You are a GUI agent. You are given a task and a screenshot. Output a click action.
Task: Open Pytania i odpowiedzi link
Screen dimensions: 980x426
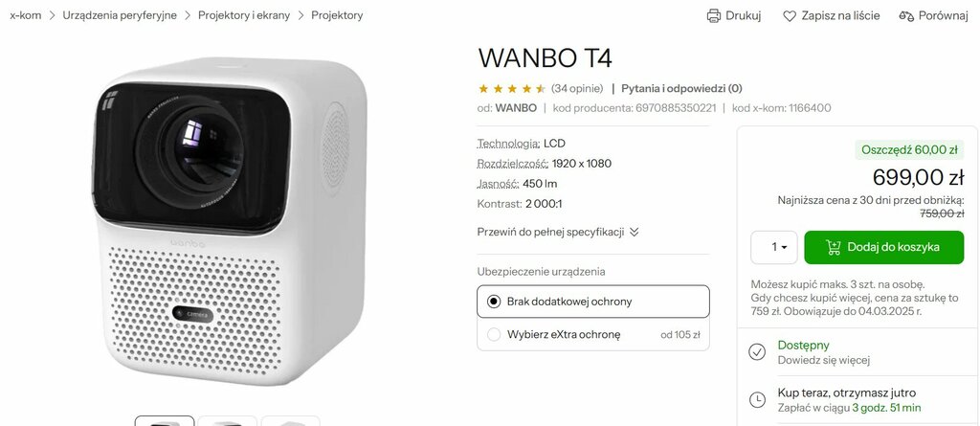pos(681,88)
